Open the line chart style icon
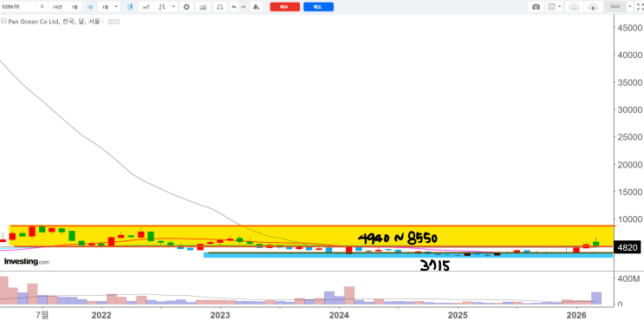Image resolution: width=644 pixels, height=321 pixels. [x=146, y=7]
